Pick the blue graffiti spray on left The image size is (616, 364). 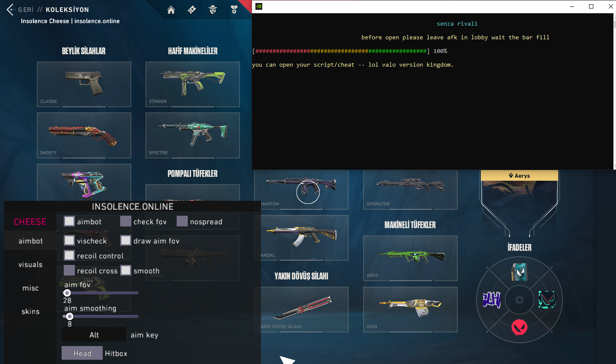[492, 300]
